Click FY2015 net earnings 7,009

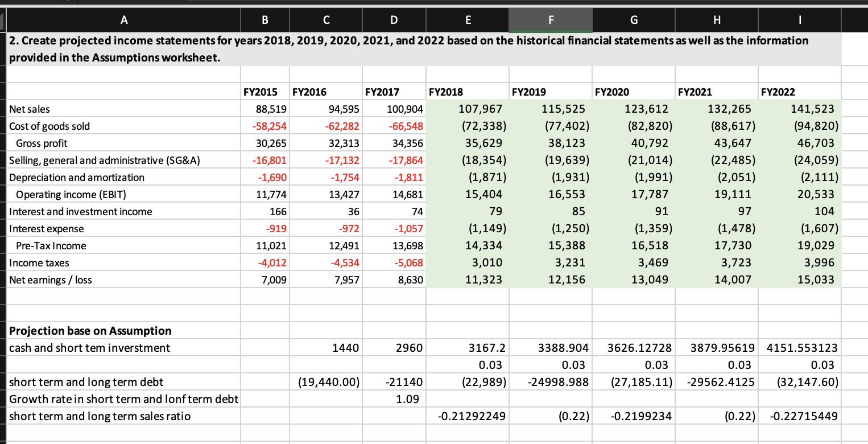tap(275, 279)
